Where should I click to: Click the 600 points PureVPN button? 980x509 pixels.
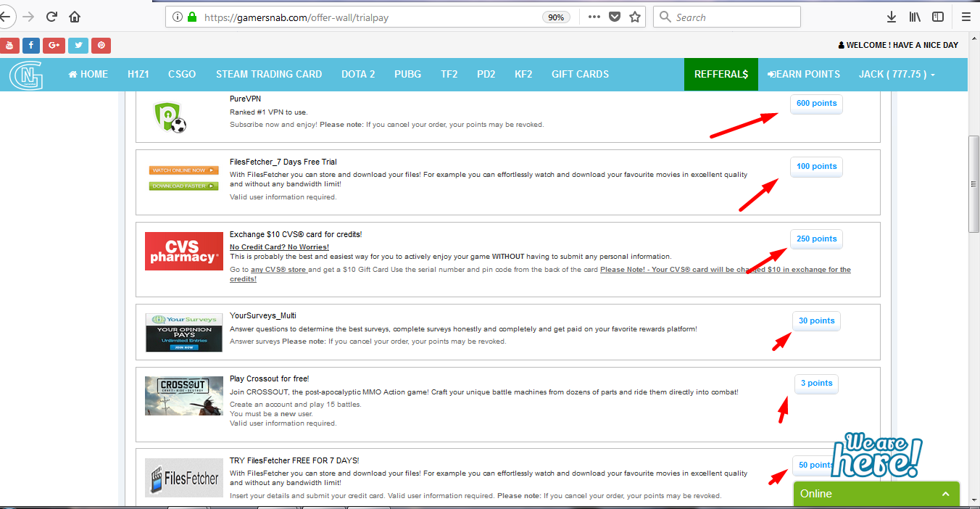[x=816, y=104]
